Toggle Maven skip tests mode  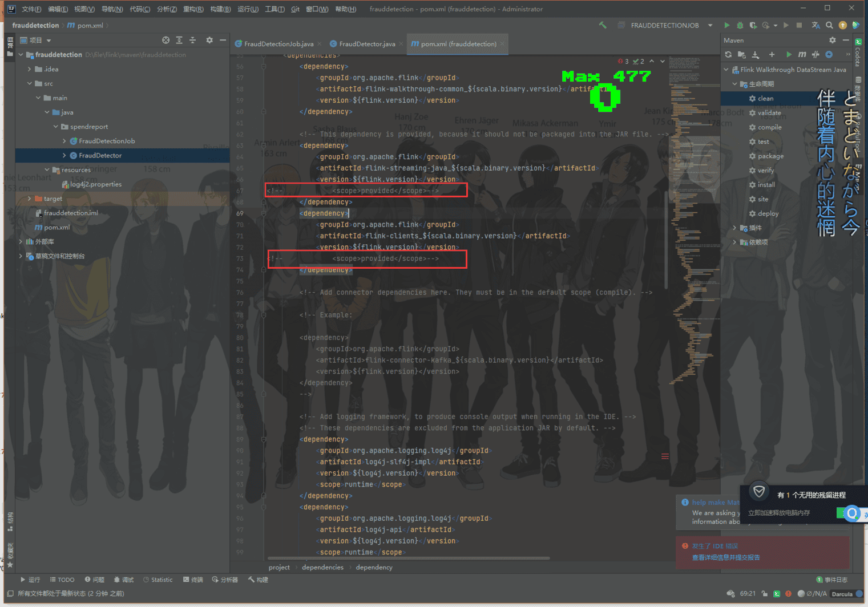(829, 55)
